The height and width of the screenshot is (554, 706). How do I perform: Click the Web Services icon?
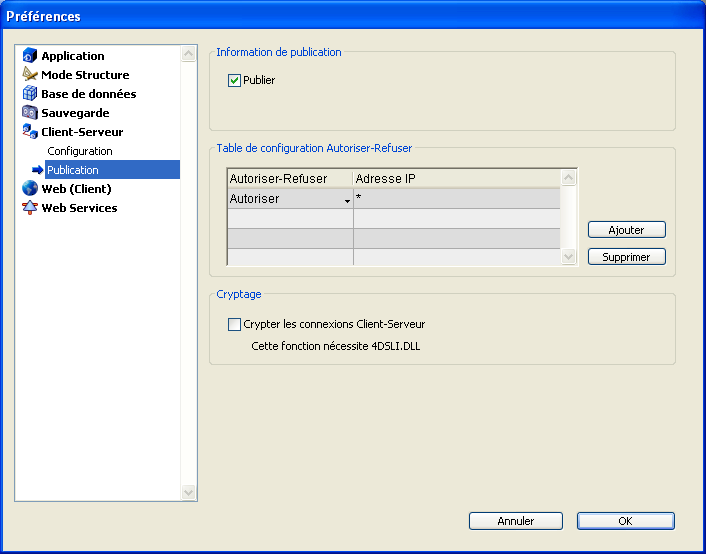pos(29,208)
